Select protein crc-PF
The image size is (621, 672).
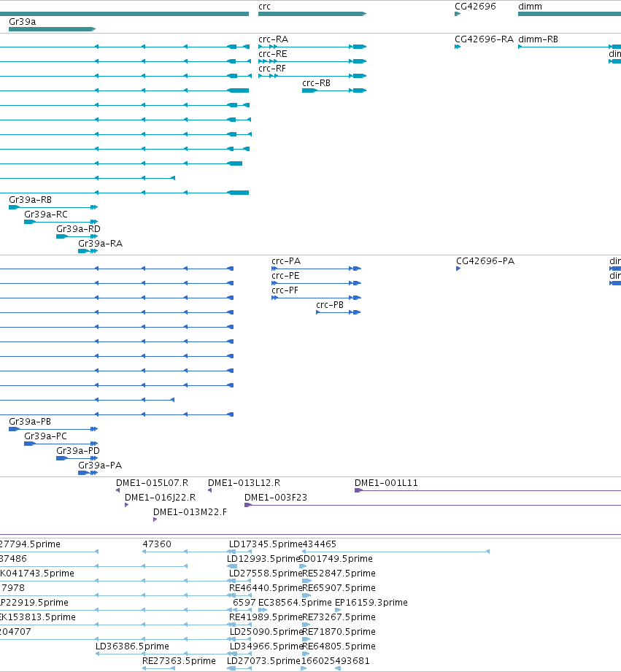(x=316, y=298)
